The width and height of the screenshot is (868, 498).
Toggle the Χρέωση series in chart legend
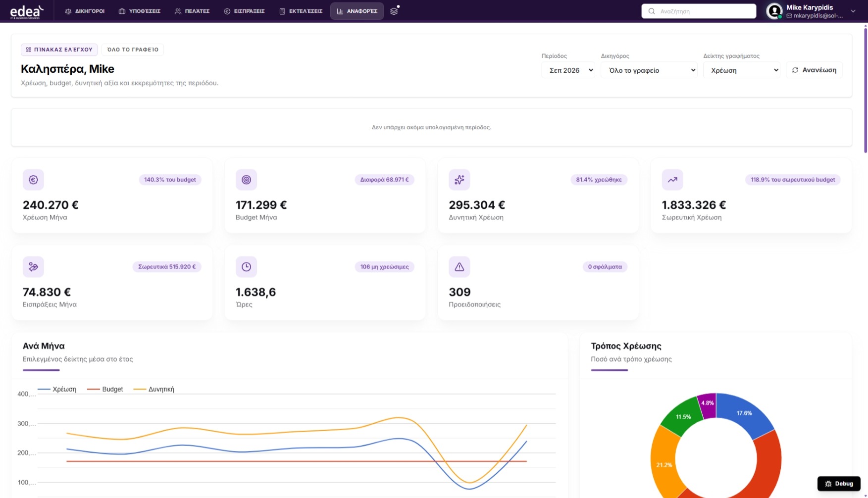click(57, 389)
